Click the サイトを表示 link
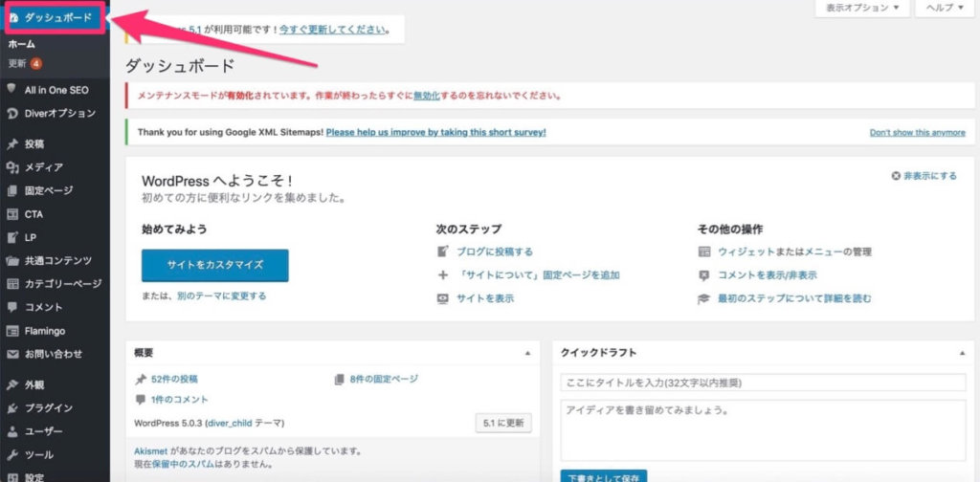This screenshot has height=482, width=980. (x=485, y=298)
